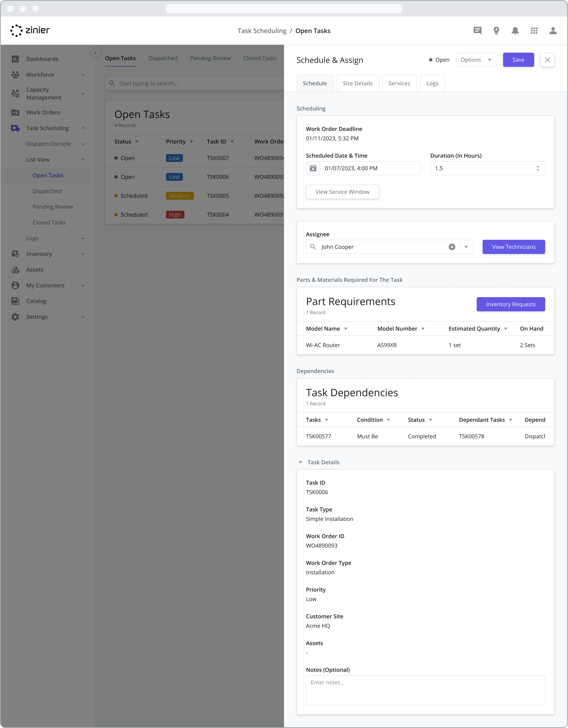Screen dimensions: 568x728
Task: Collapse the sidebar with the arrow button
Action: click(x=95, y=53)
